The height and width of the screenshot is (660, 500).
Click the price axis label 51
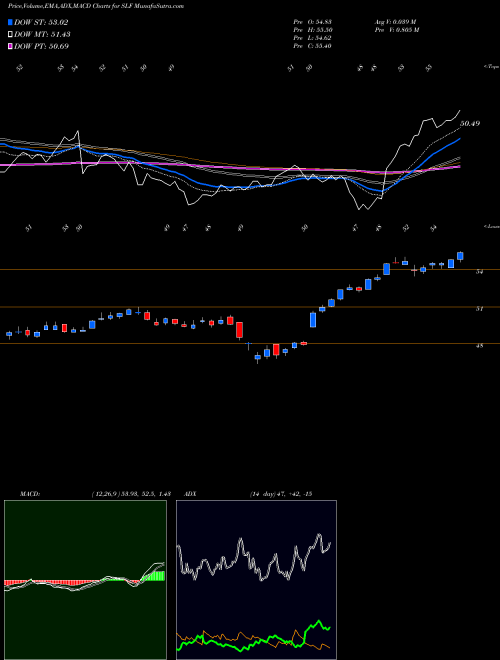point(479,309)
